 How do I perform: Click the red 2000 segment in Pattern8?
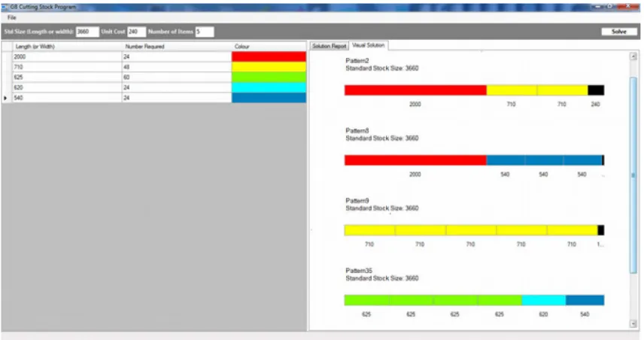coord(415,160)
